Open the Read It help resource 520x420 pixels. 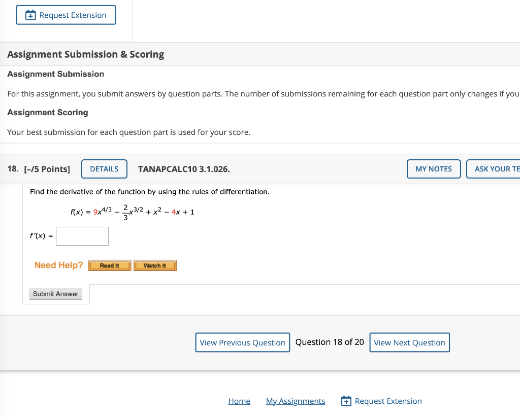[109, 265]
